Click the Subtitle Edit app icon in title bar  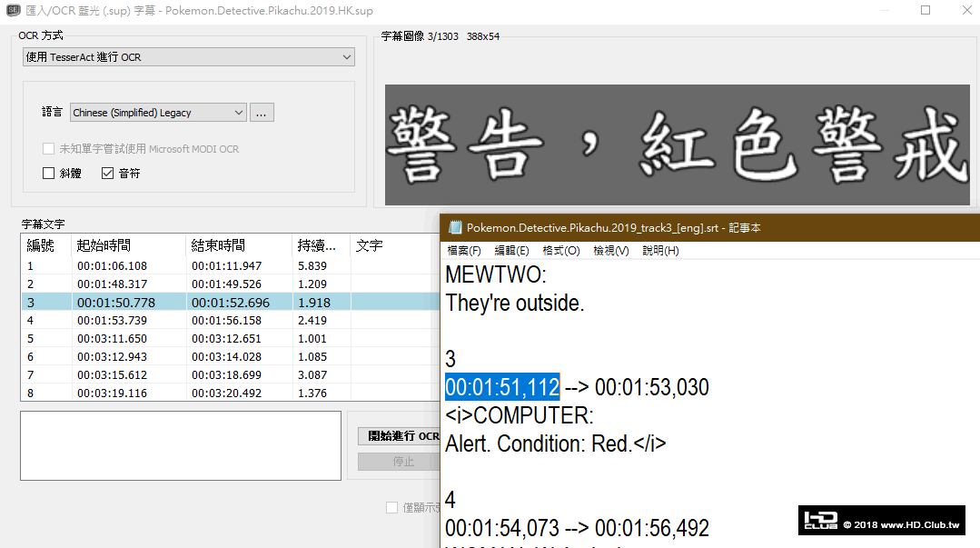click(x=13, y=11)
